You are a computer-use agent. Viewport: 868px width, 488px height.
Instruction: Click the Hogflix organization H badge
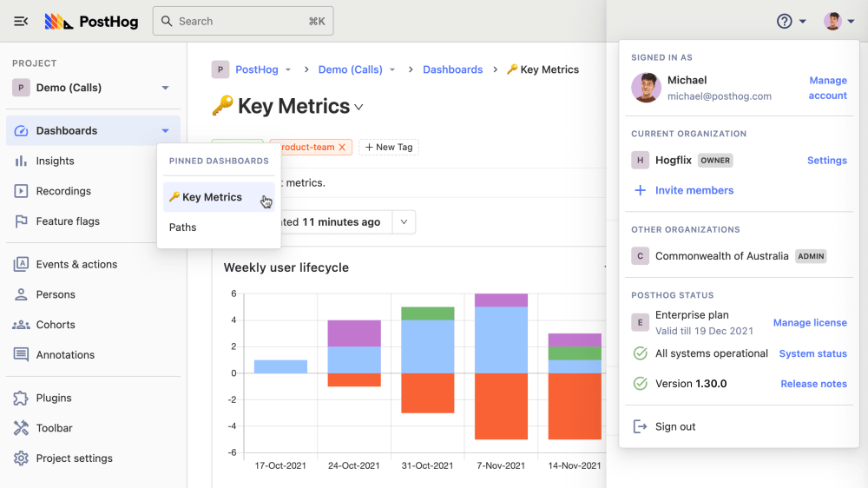[x=640, y=160]
